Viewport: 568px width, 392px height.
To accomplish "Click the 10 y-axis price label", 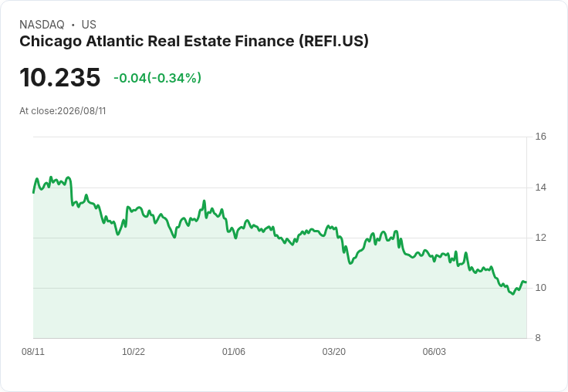I will click(540, 288).
